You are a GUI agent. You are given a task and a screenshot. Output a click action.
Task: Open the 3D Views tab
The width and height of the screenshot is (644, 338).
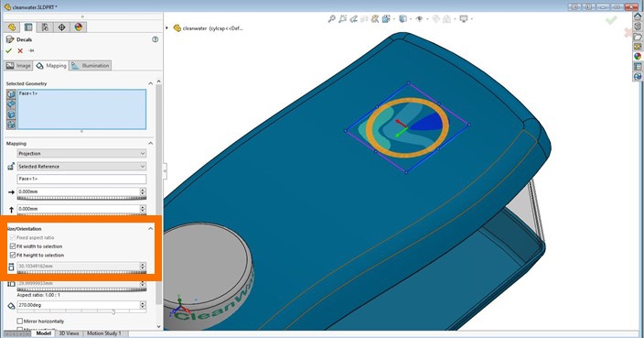[x=69, y=333]
